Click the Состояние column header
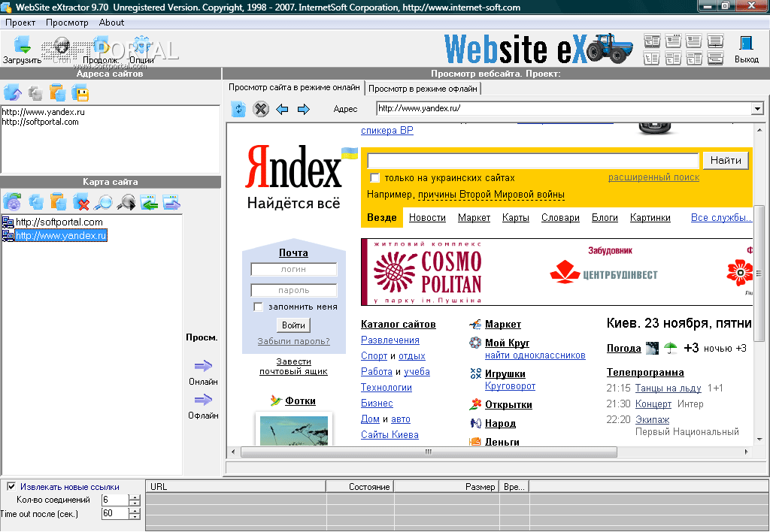Screen dimensions: 770x532 point(360,487)
